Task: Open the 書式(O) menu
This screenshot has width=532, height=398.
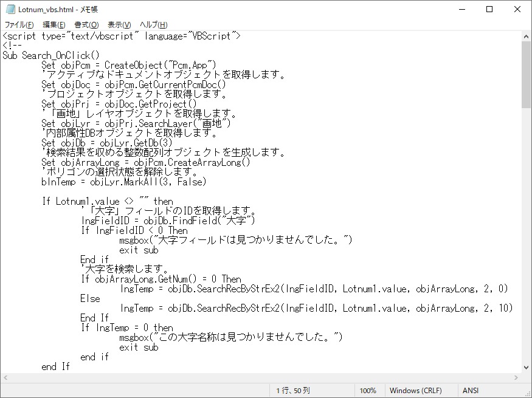Action: click(86, 25)
